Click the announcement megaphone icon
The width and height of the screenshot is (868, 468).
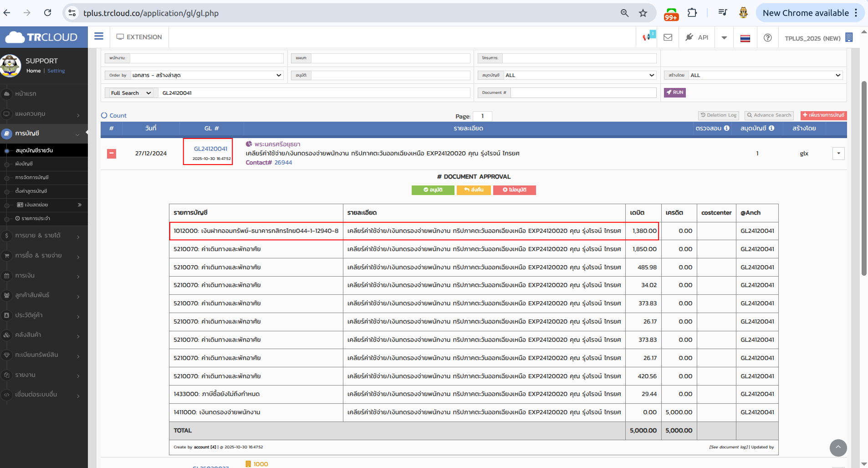coord(647,37)
